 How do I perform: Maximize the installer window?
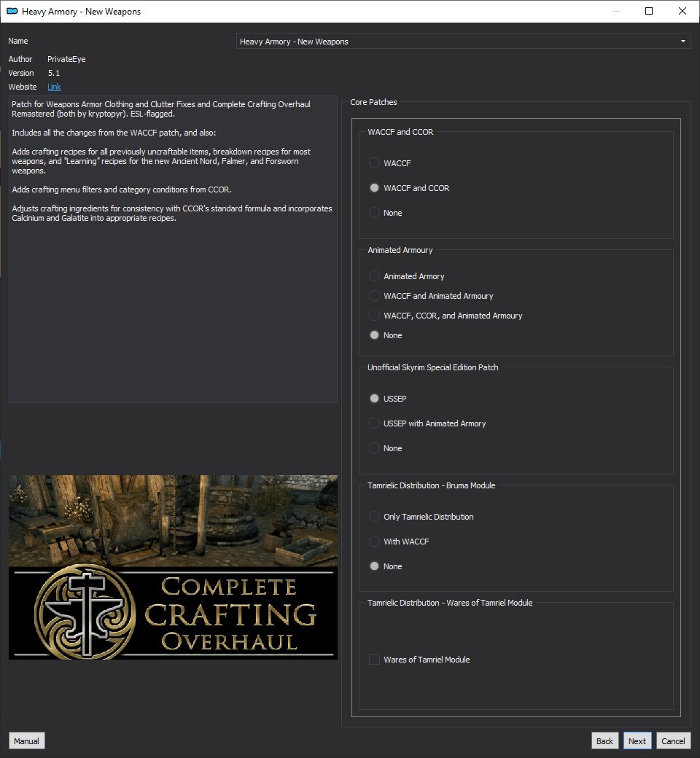(649, 11)
